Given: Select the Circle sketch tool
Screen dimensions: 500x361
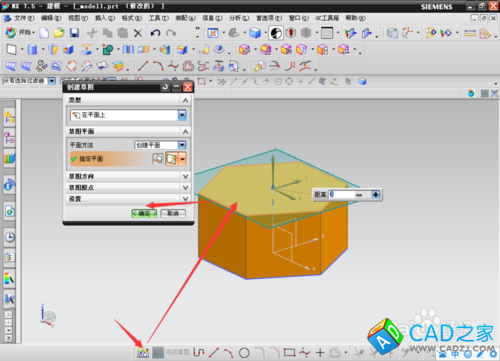Looking at the screenshot, I should (244, 352).
